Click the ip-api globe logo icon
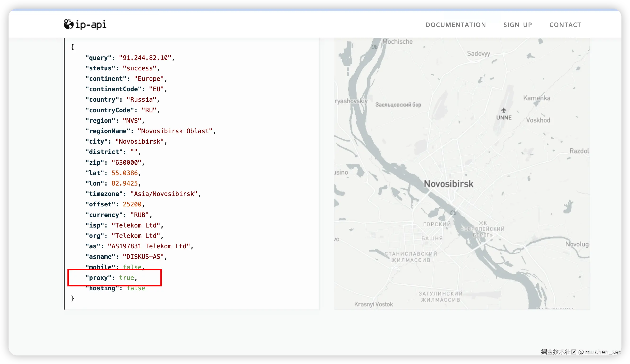 pyautogui.click(x=68, y=24)
